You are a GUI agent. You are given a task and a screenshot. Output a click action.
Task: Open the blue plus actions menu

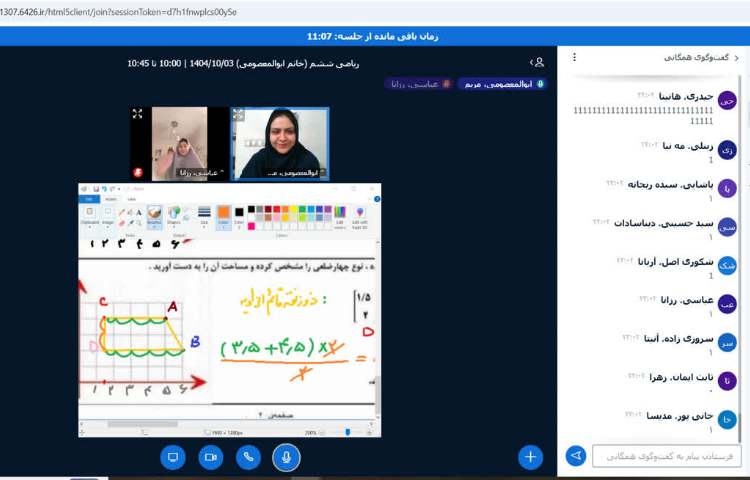pos(530,457)
